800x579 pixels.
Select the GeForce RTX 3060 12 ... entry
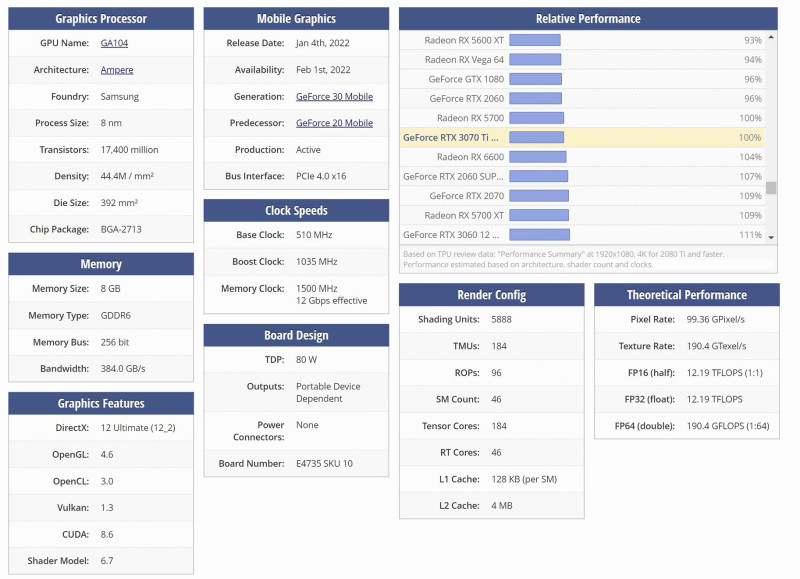pos(582,235)
